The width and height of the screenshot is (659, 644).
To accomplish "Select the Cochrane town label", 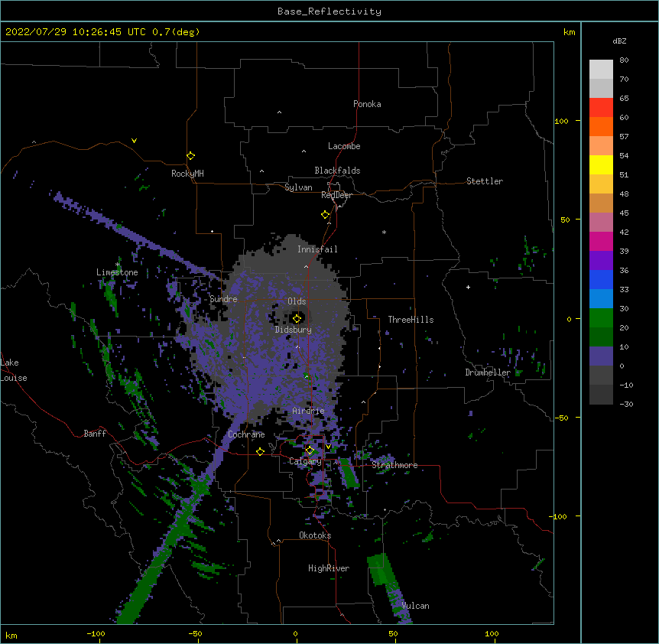I will click(246, 434).
